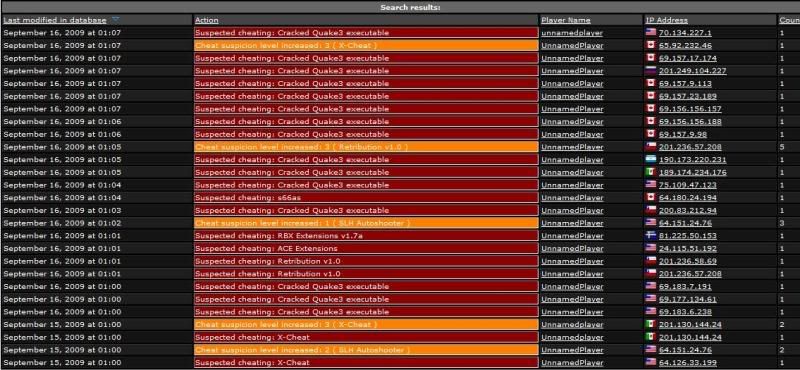The height and width of the screenshot is (370, 800).
Task: Click the 'Search results:' title bar
Action: point(401,7)
